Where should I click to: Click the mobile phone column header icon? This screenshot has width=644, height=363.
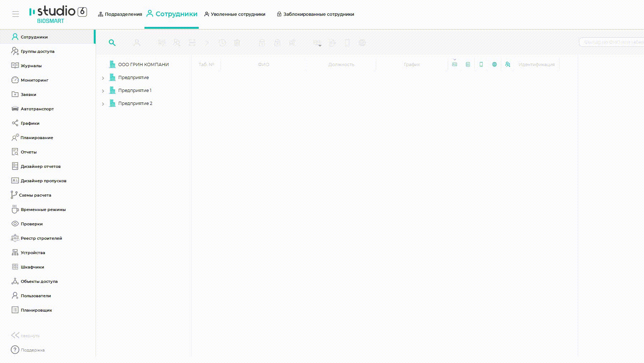[481, 64]
